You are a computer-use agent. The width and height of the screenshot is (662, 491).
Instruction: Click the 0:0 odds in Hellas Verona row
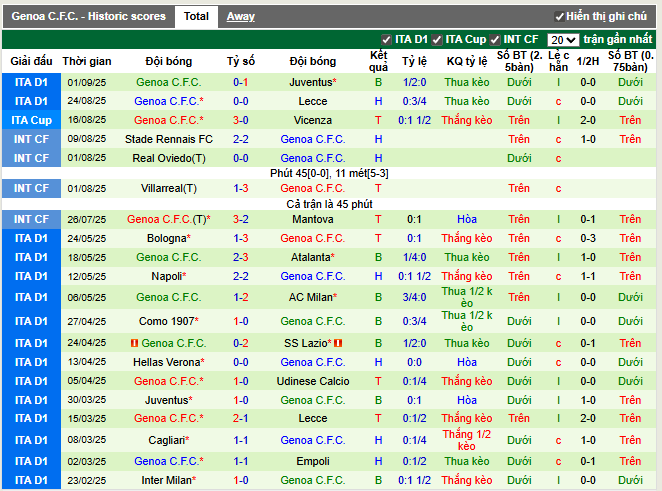click(x=414, y=362)
